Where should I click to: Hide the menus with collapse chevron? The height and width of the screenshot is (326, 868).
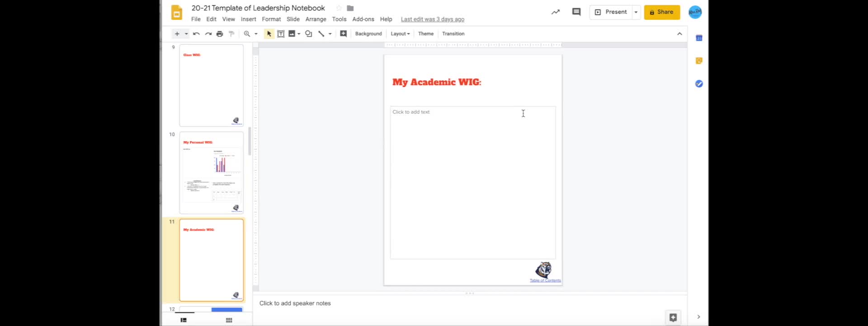tap(679, 34)
